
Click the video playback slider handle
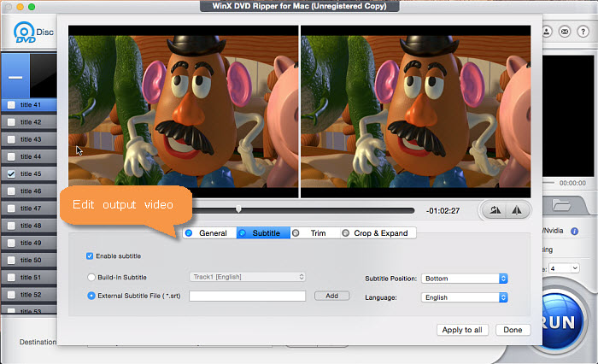(x=238, y=209)
